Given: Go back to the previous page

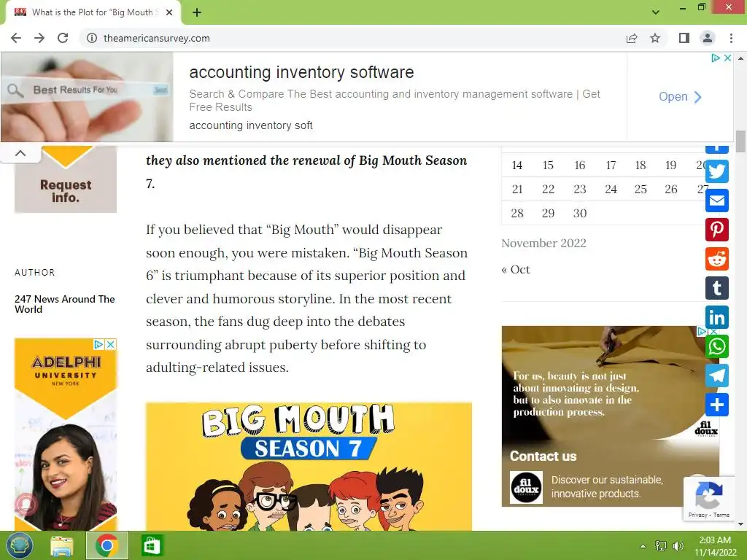Looking at the screenshot, I should pyautogui.click(x=16, y=38).
